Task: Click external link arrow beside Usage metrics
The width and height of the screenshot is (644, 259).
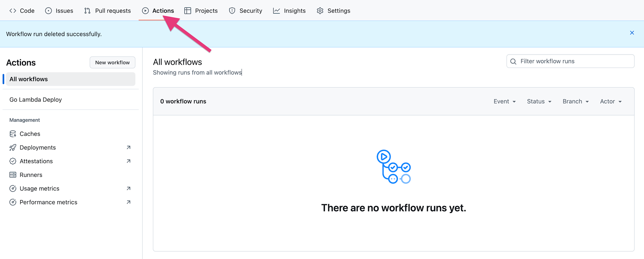Action: click(128, 188)
